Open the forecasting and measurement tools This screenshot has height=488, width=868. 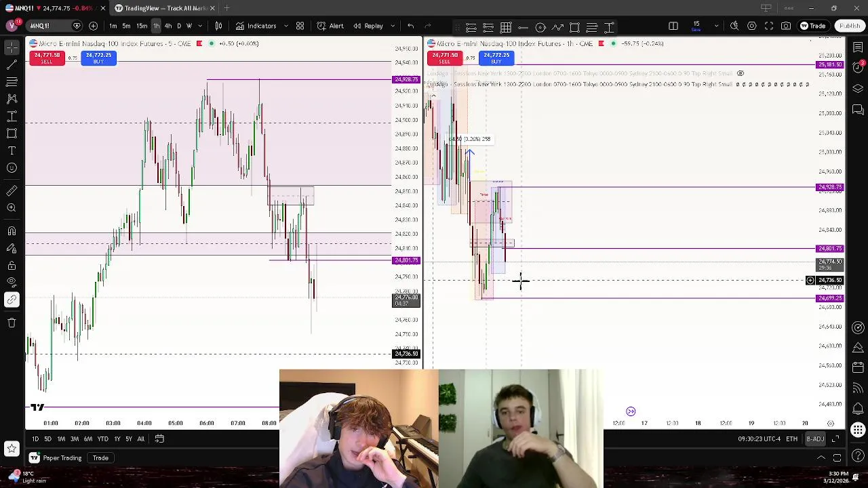[x=12, y=117]
